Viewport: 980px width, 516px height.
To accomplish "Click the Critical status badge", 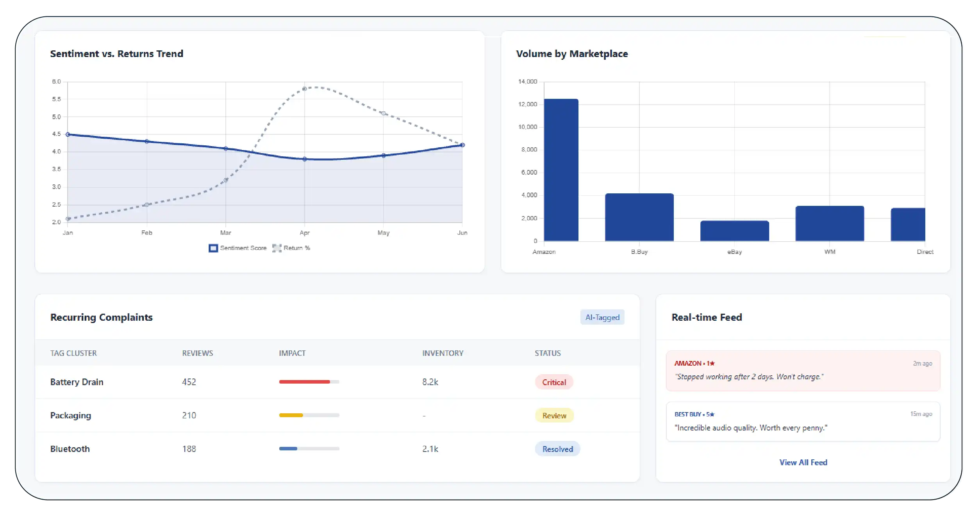I will coord(553,382).
